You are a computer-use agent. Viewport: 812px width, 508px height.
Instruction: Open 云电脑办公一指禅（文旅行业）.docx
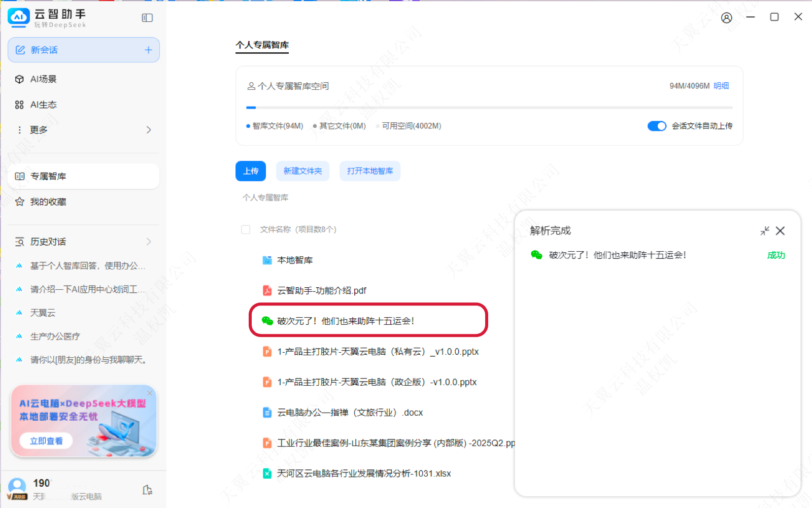coord(350,413)
